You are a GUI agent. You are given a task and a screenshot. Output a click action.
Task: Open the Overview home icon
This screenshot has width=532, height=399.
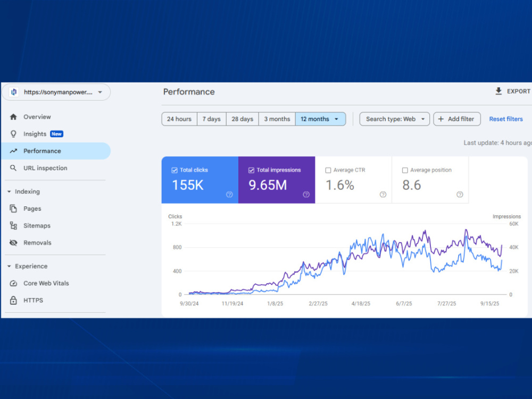click(x=13, y=117)
